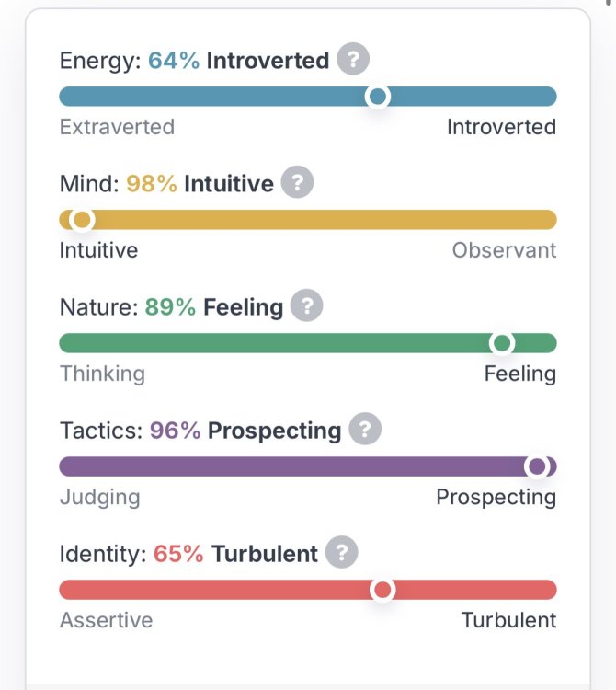616x690 pixels.
Task: Select the purple Tactics slider handle
Action: pyautogui.click(x=537, y=466)
